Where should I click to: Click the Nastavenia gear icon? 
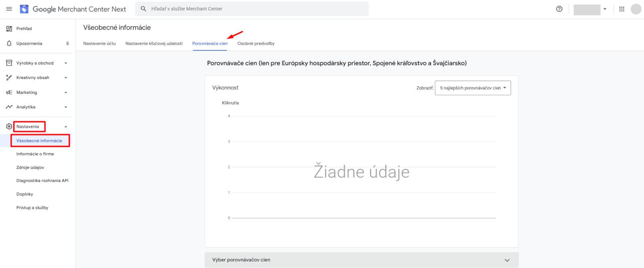pyautogui.click(x=9, y=127)
